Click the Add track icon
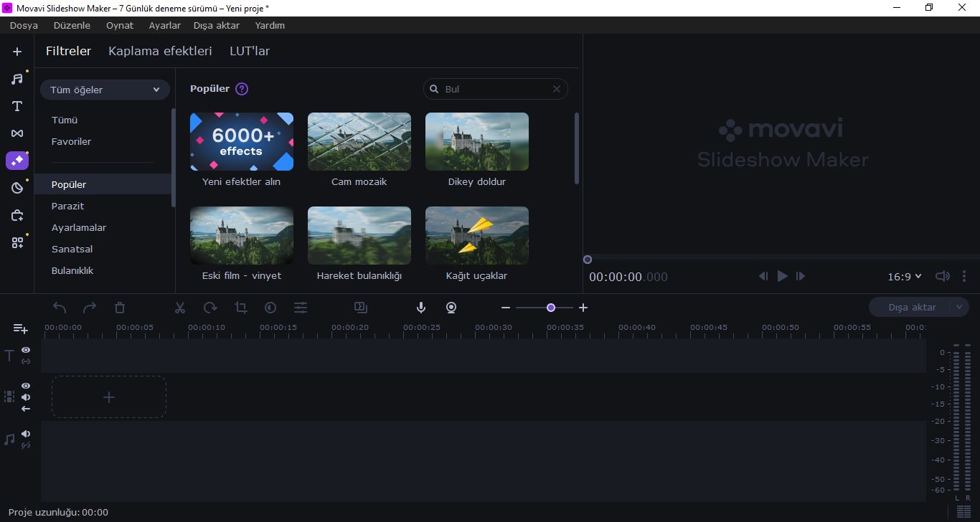 point(21,328)
